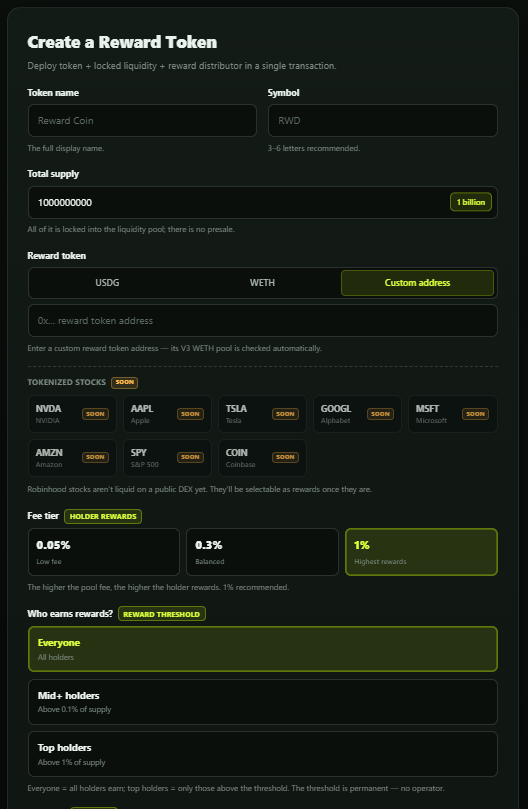Choose the 0.3% Balanced fee tier
The image size is (528, 809).
262,552
